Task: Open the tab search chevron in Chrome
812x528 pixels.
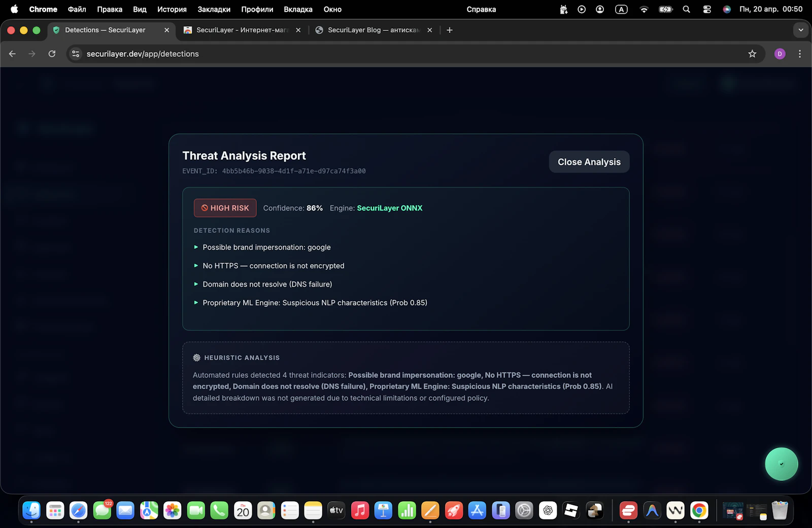Action: pos(801,30)
